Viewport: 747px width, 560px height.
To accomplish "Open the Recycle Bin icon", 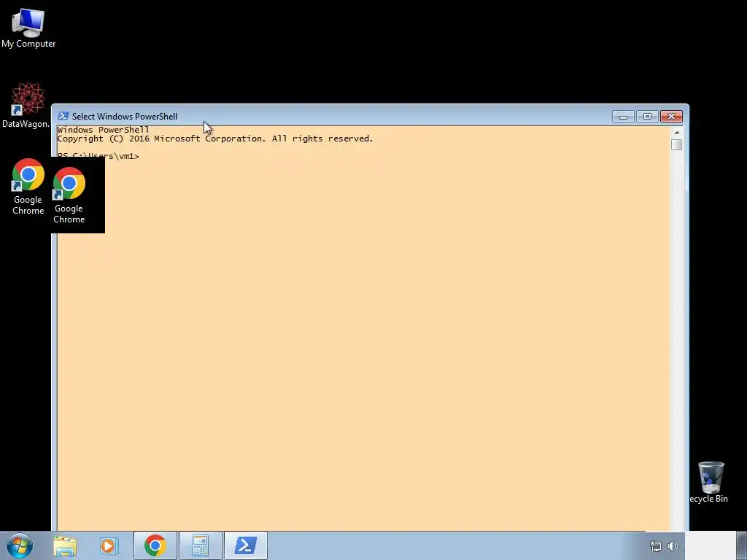I will (710, 483).
